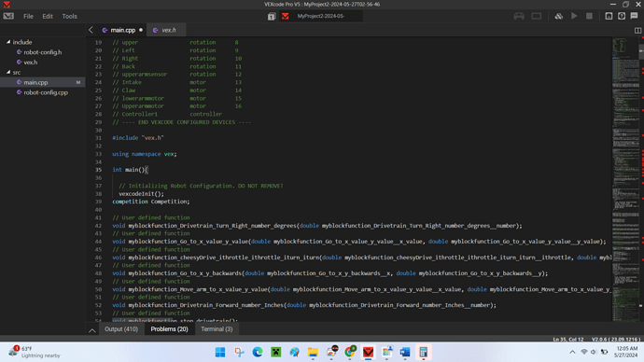
Task: Open the Problems (20) panel tab
Action: (x=169, y=329)
